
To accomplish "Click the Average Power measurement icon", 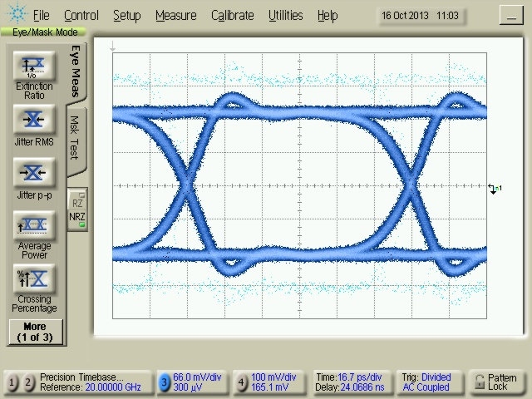I will (x=34, y=225).
